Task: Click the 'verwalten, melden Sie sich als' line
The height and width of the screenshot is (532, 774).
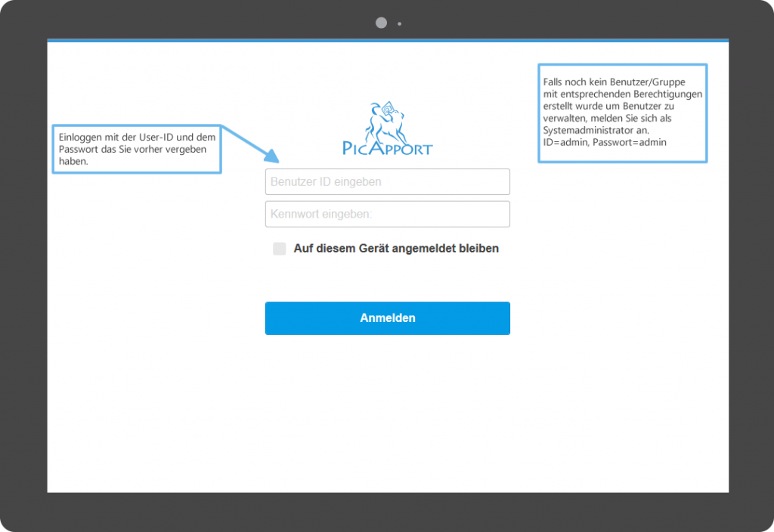Action: 607,119
